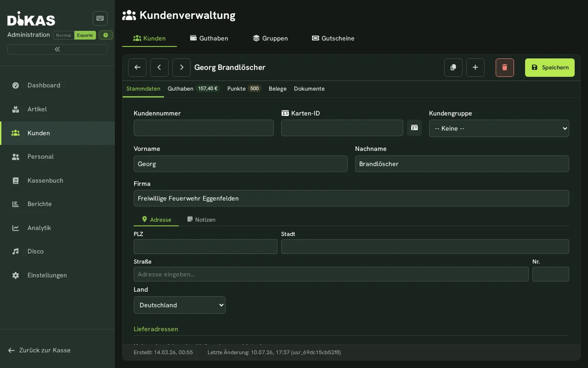Switch mode to Experte
The image size is (588, 368).
85,35
